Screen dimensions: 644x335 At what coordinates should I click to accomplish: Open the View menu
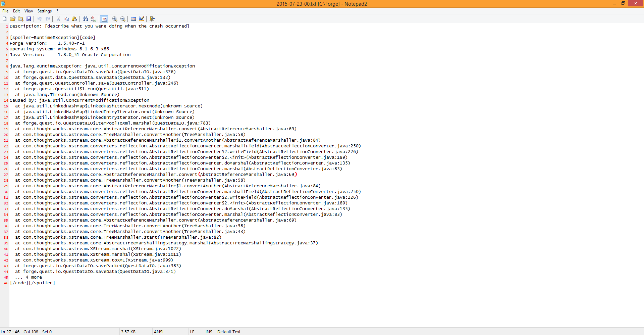tap(29, 11)
